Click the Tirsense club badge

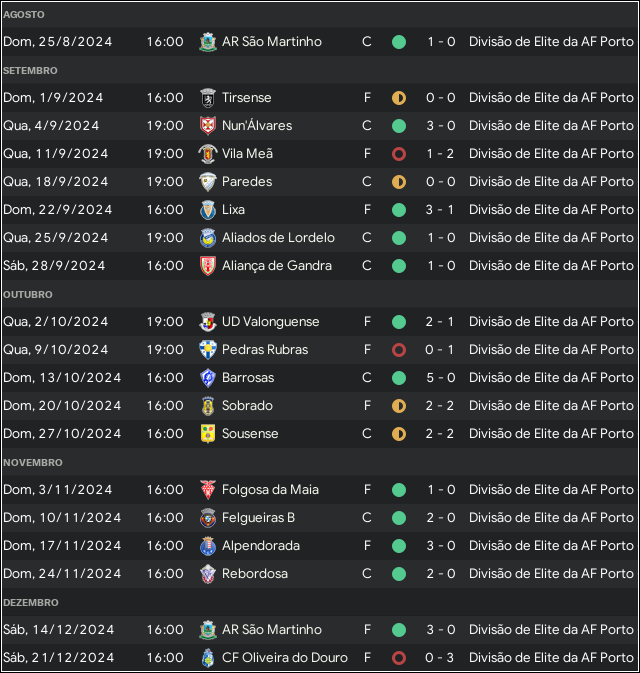[208, 98]
